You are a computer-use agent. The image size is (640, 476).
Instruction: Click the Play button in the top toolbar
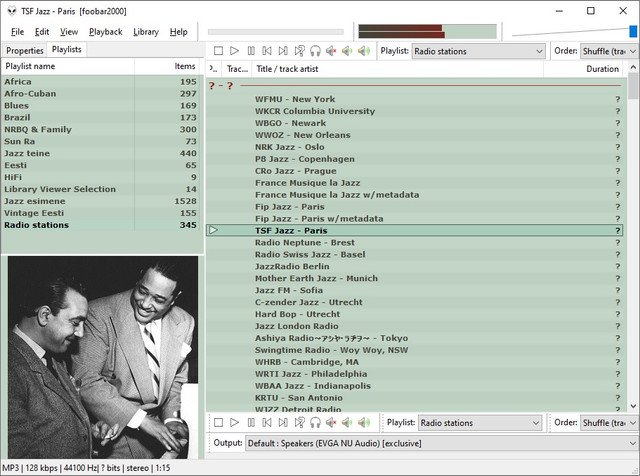click(234, 51)
